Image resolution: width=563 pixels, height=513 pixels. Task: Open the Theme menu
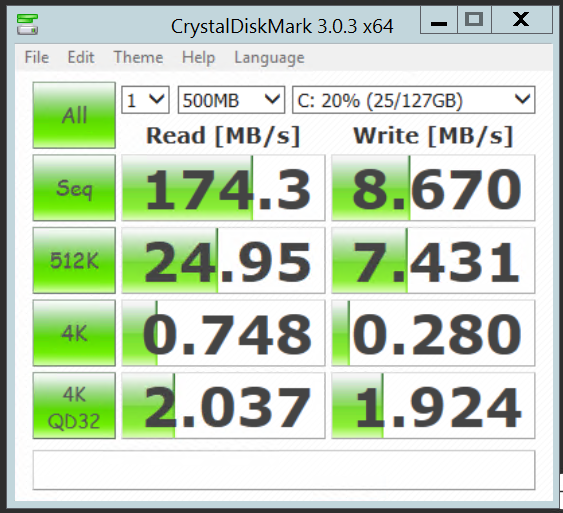138,57
